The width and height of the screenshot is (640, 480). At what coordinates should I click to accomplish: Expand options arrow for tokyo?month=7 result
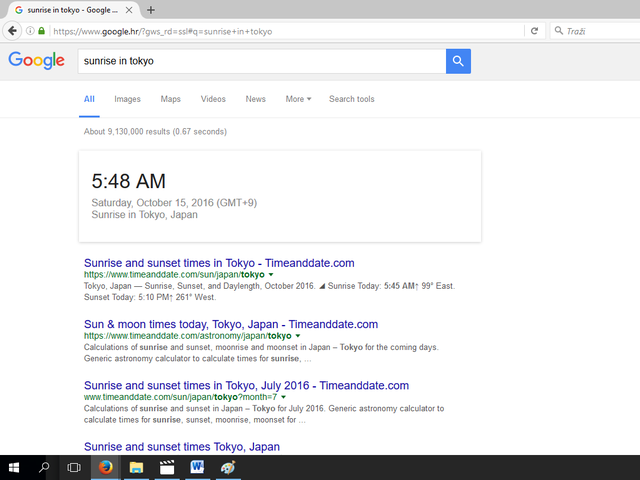click(284, 397)
